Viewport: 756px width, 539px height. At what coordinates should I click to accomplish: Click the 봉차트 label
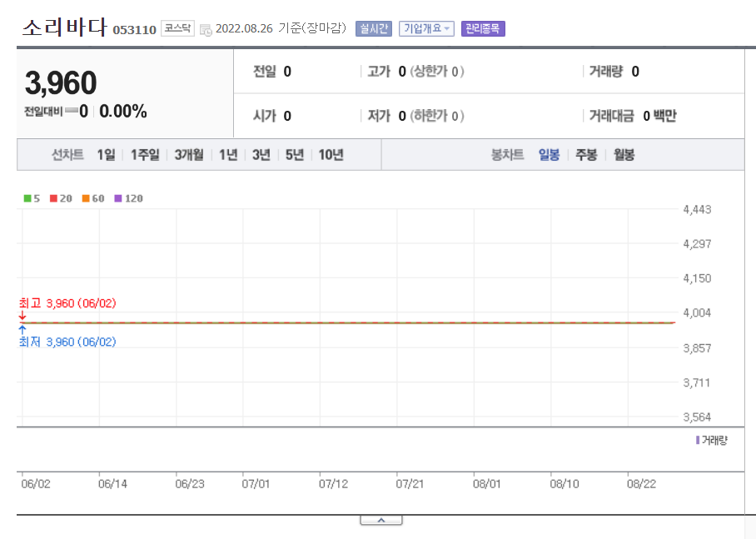coord(507,155)
